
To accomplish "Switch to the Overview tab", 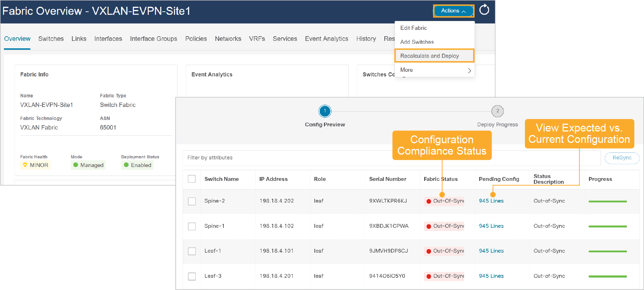I will (17, 39).
